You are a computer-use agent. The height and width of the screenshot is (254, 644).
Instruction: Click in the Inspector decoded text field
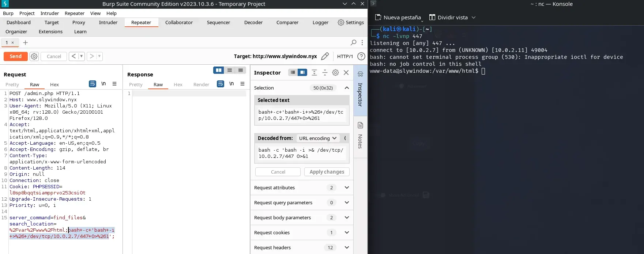click(302, 153)
